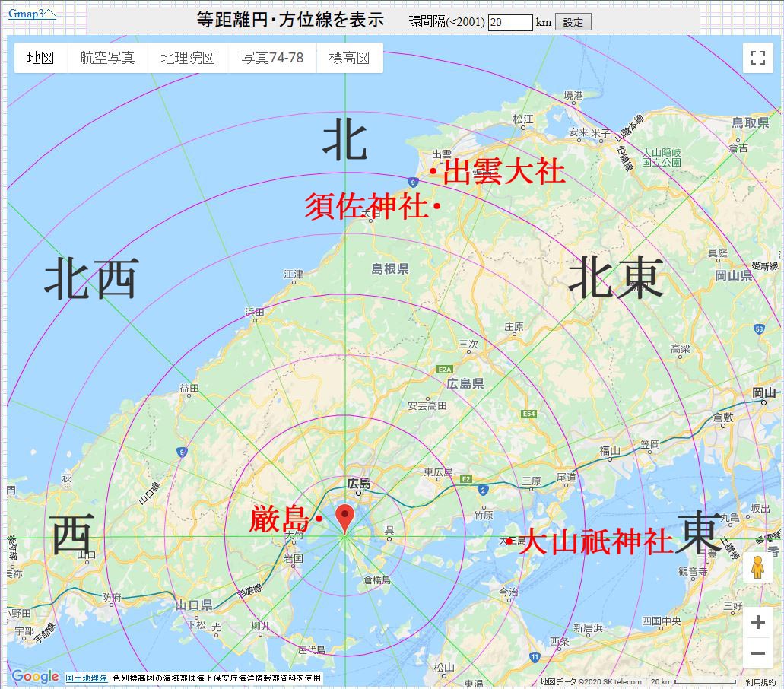Zoom in with the plus button
This screenshot has width=784, height=689.
tap(758, 623)
